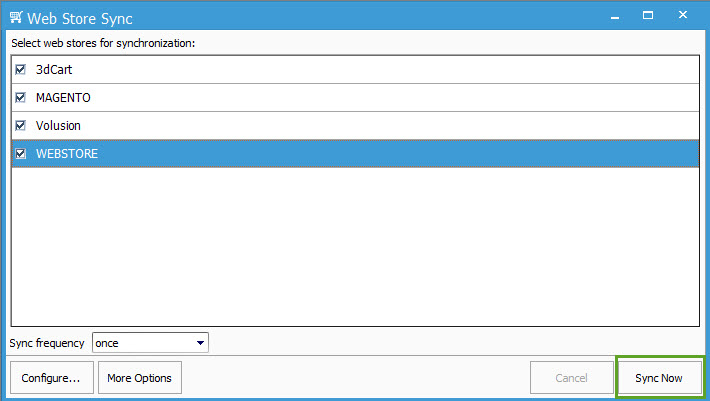Image resolution: width=710 pixels, height=401 pixels.
Task: Click 'Select web stores for synchronization:' label
Action: coord(103,43)
